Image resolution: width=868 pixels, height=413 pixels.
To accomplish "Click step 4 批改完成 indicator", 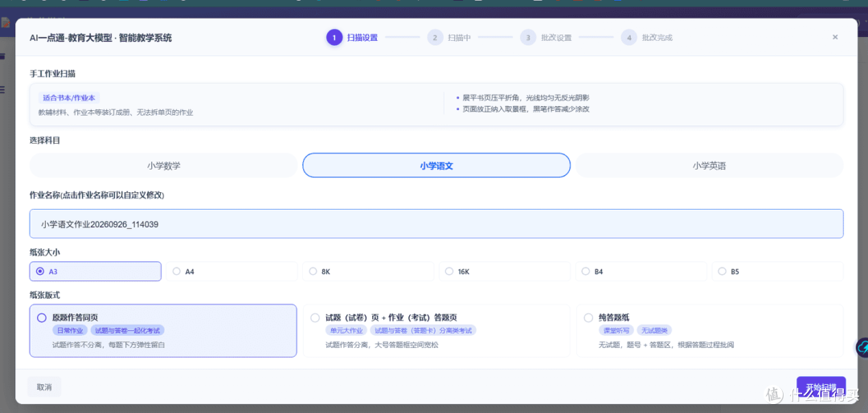I will pos(646,38).
